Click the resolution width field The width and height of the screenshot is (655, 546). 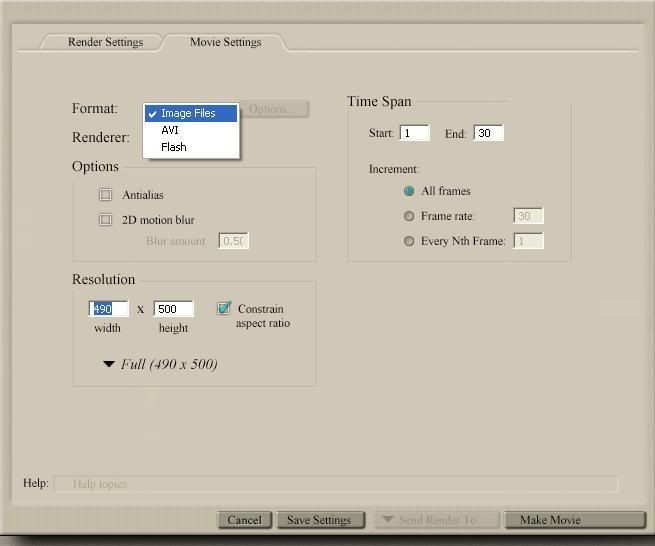coord(109,309)
